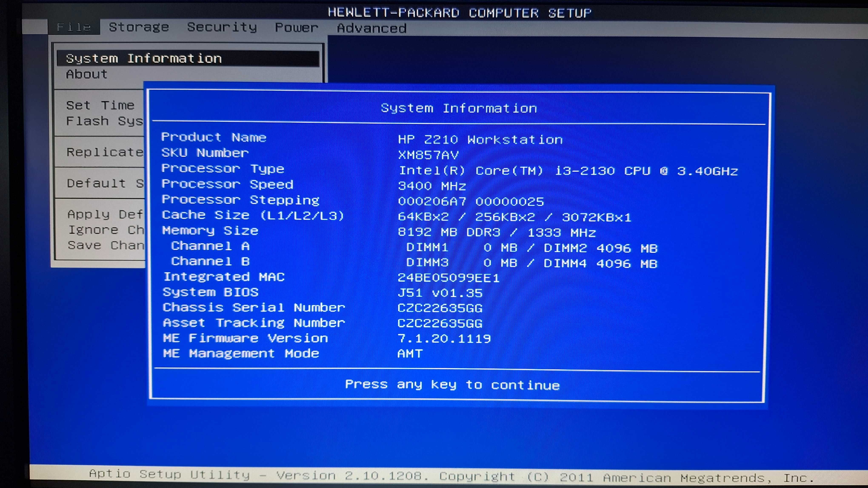Click the System Information dialog title
The width and height of the screenshot is (868, 488).
pyautogui.click(x=459, y=108)
